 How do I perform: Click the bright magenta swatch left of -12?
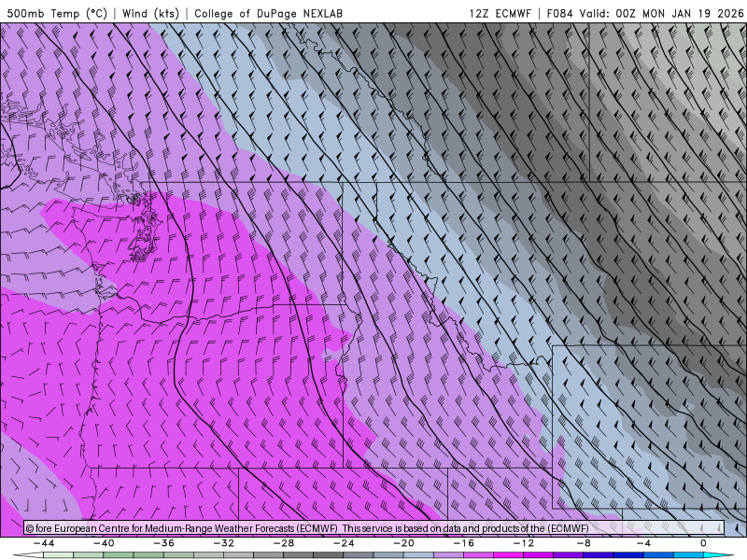508,555
